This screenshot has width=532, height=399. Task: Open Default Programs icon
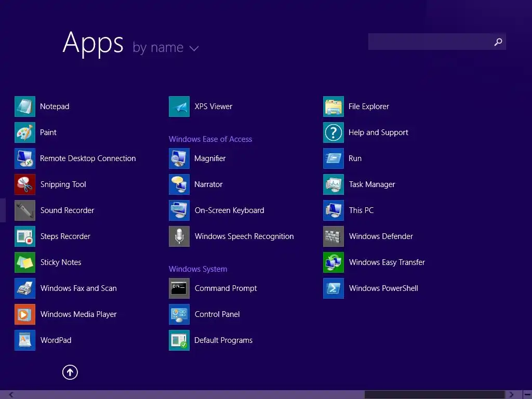[179, 340]
